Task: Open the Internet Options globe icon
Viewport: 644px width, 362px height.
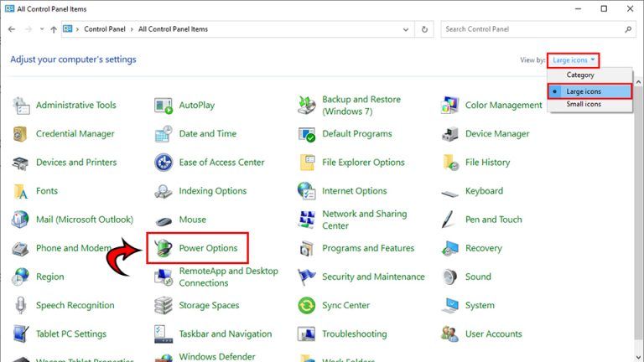Action: coord(306,191)
